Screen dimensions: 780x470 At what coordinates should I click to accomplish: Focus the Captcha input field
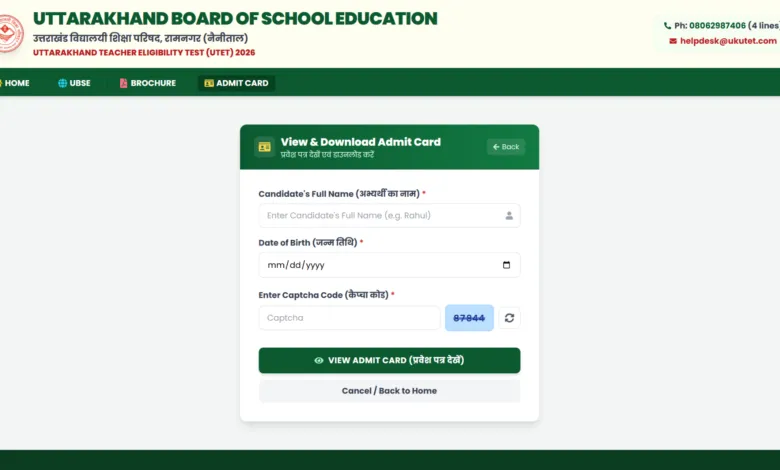click(349, 318)
